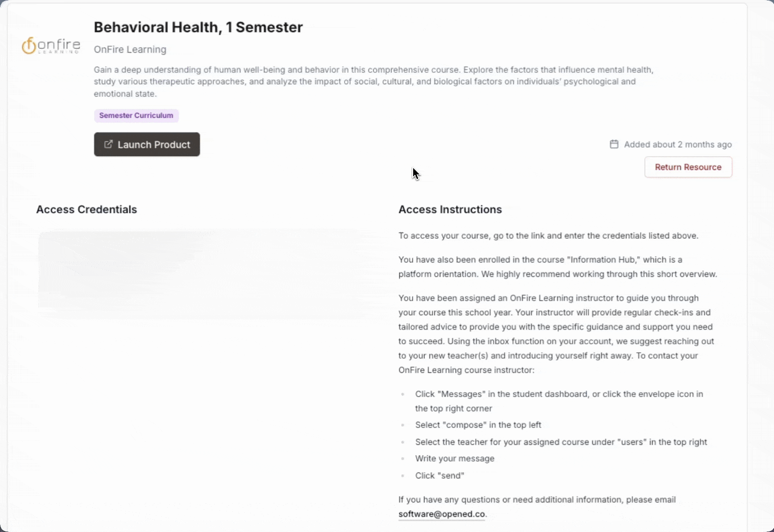The image size is (774, 532).
Task: Click the 'Select the teacher for your assigned course' step
Action: pyautogui.click(x=561, y=442)
